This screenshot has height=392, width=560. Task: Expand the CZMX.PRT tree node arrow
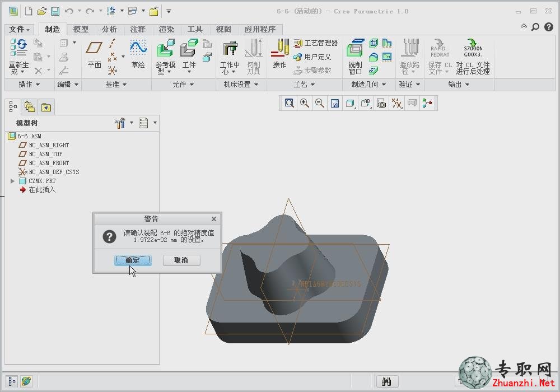click(12, 181)
